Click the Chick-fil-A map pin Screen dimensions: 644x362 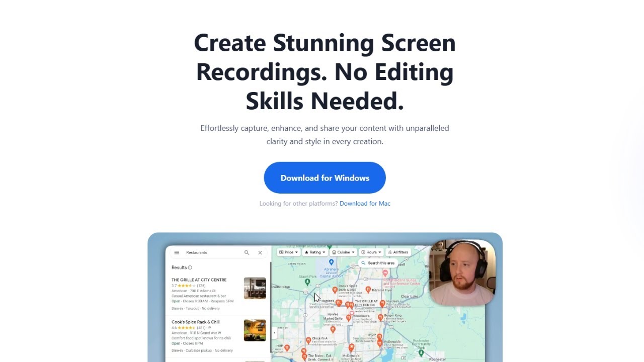pos(308,340)
